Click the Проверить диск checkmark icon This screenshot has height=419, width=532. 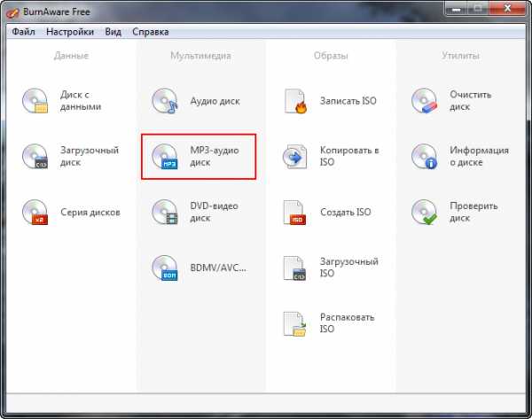[x=425, y=213]
